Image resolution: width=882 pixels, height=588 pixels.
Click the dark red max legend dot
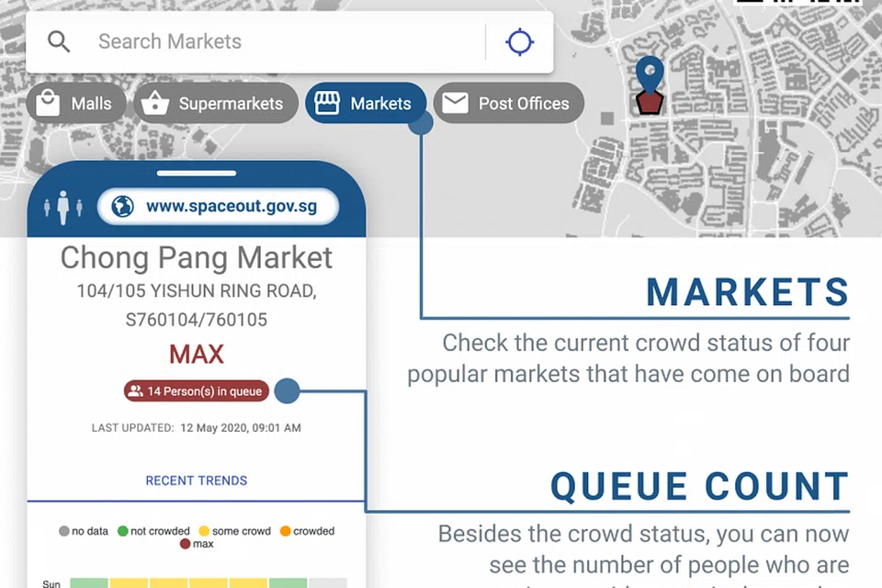point(185,544)
